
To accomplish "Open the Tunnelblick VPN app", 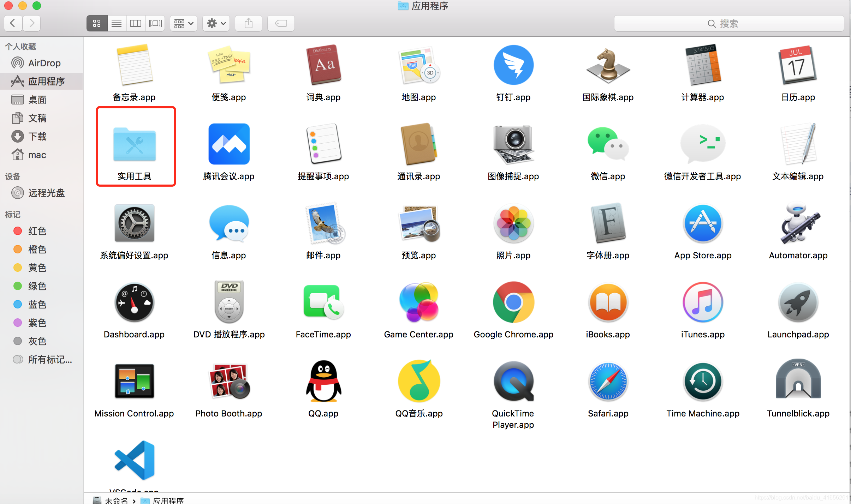I will click(798, 379).
